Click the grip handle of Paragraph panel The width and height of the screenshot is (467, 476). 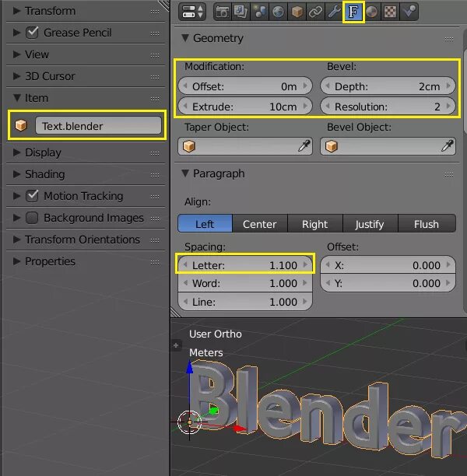[x=449, y=174]
